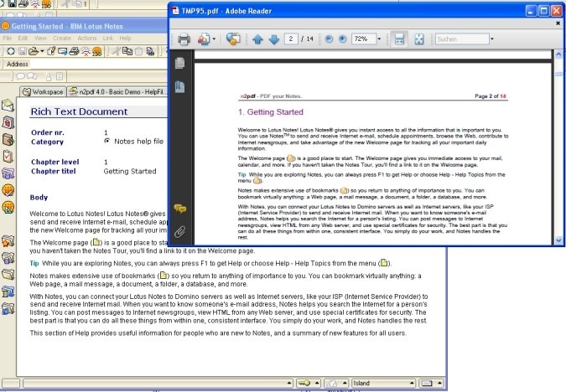Screen dimensions: 566x392
Task: Expand the convert PDF icon dropdown arrow
Action: pyautogui.click(x=215, y=39)
